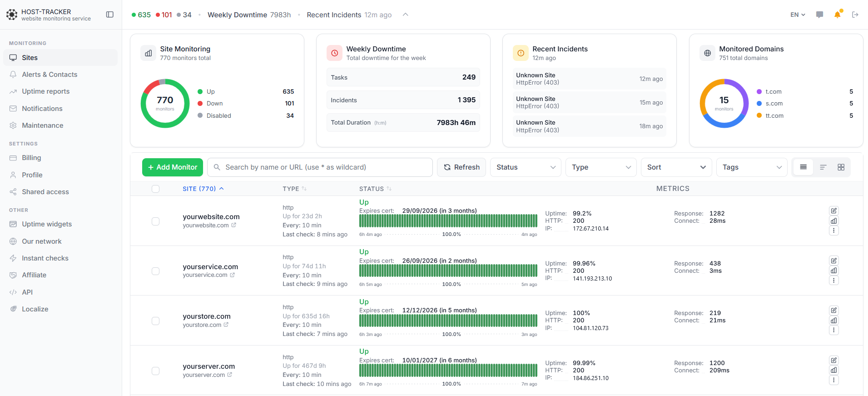Edit the yourserver.com monitor
Viewport: 868px width, 396px height.
click(834, 360)
